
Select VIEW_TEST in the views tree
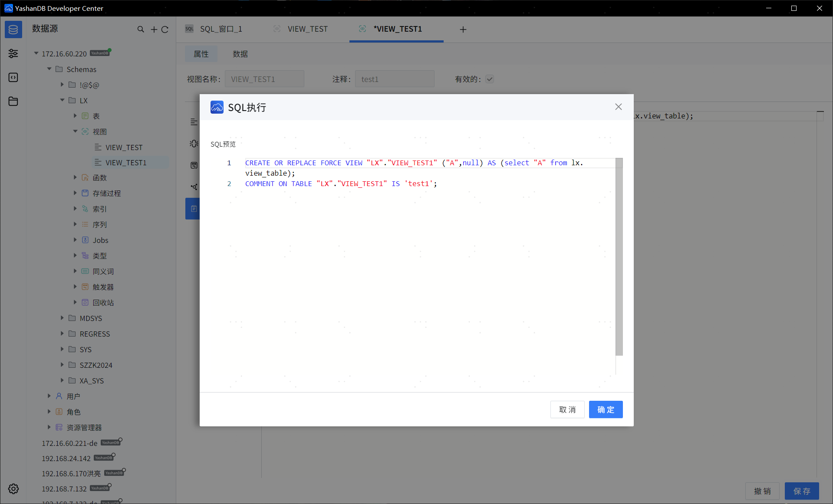(x=124, y=147)
